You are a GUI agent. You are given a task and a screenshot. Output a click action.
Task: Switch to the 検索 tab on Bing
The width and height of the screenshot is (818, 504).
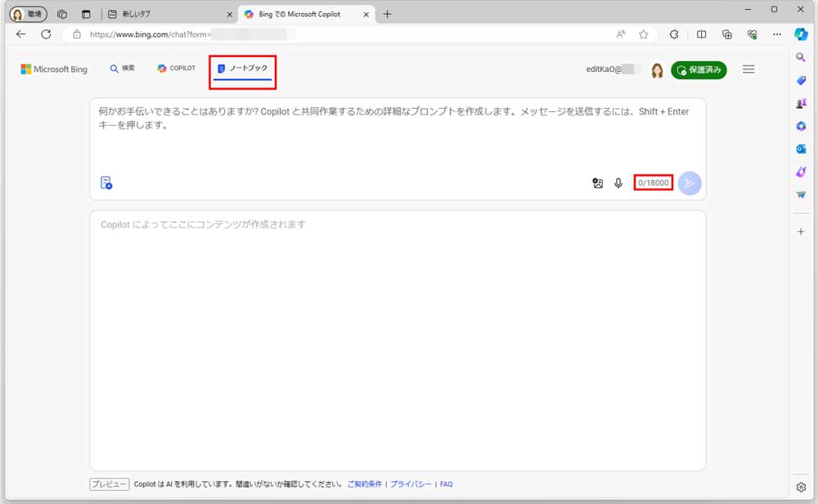pos(123,68)
